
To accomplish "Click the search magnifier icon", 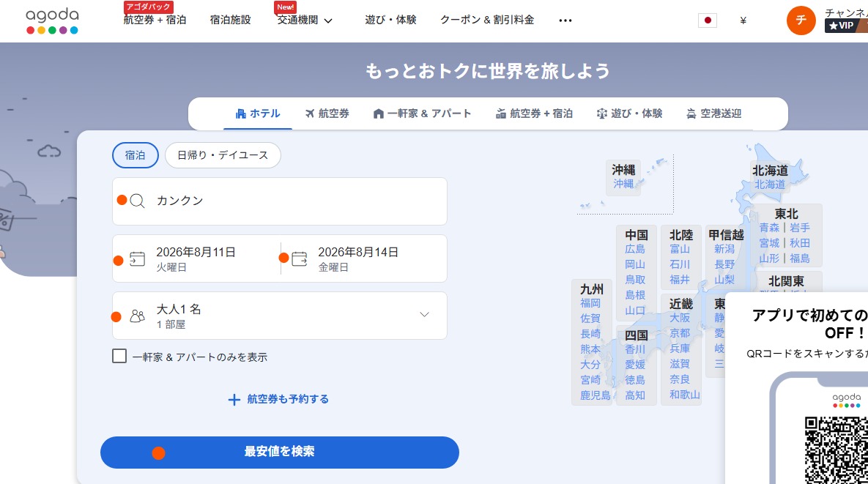I will [137, 201].
